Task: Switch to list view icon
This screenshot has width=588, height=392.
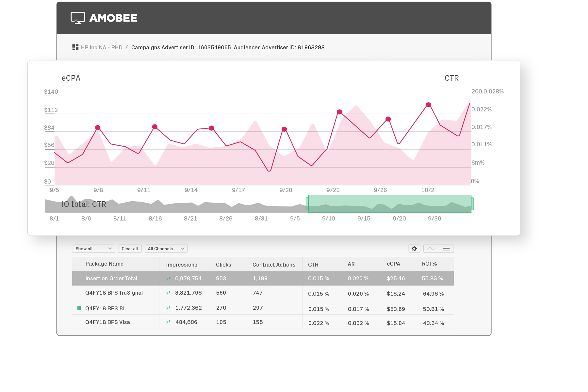Action: point(446,249)
